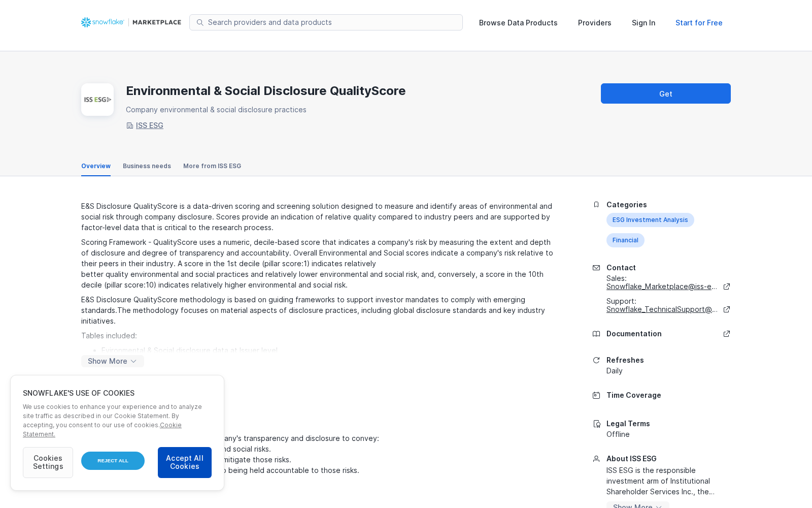
Task: Open the ISS ESG provider link
Action: (150, 125)
